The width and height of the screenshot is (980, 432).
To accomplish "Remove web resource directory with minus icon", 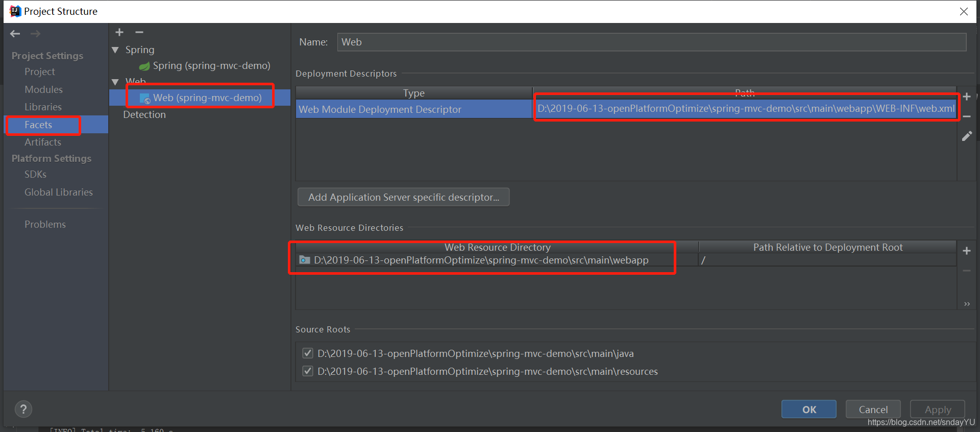I will 966,271.
